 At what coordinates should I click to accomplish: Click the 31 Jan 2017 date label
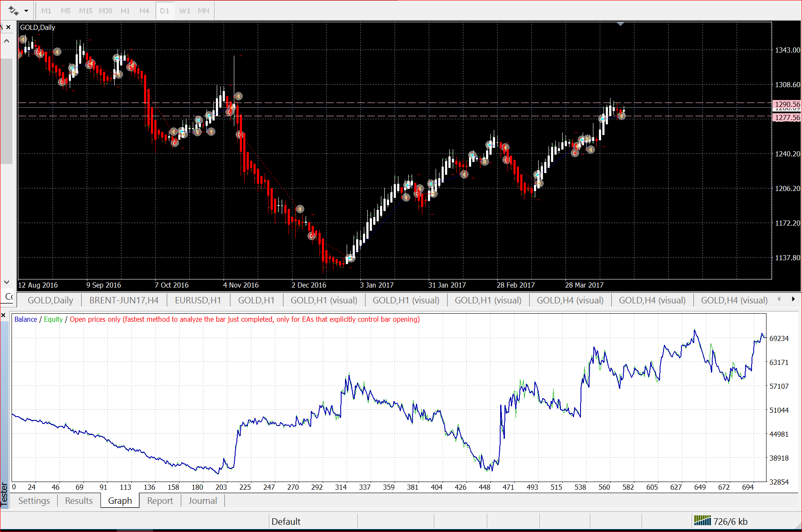point(447,285)
